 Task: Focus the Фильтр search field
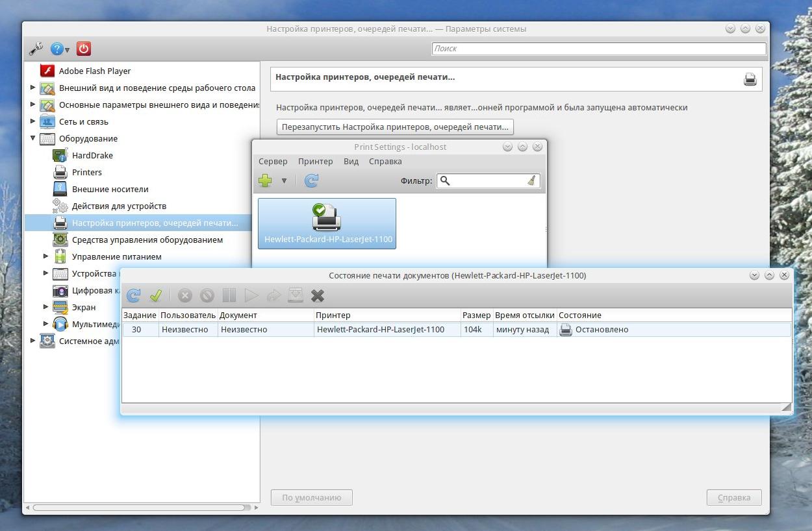coord(488,180)
